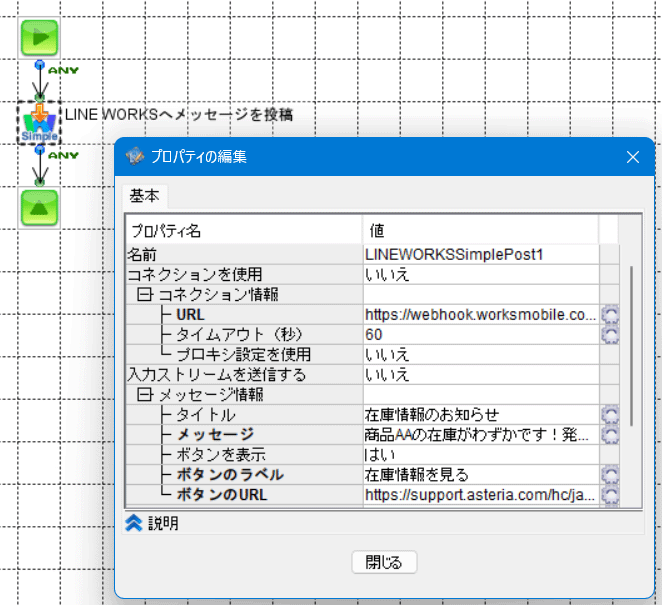The height and width of the screenshot is (605, 662).
Task: Edit ボタンのラベル value 在庫情報を見る
Action: pyautogui.click(x=481, y=475)
